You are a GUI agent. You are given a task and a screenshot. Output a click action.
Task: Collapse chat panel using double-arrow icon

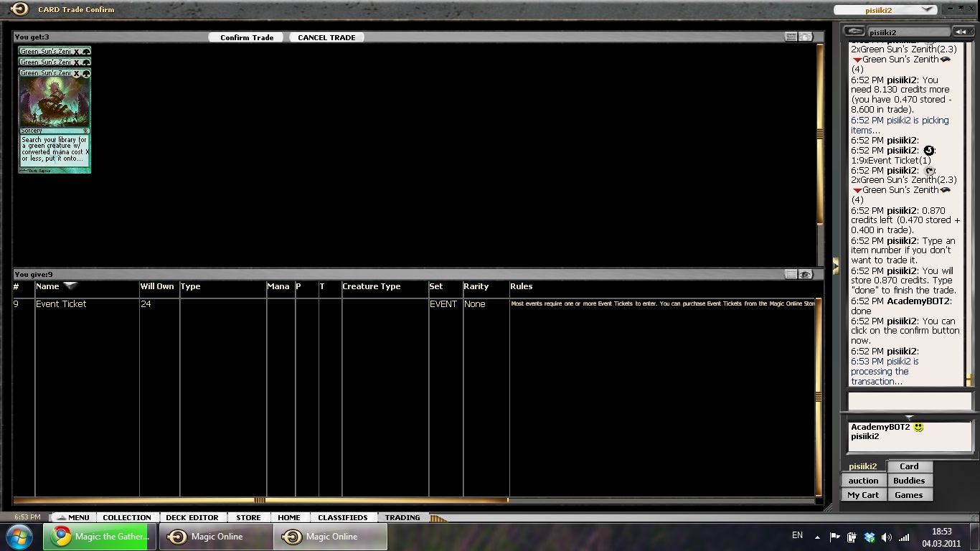click(961, 32)
